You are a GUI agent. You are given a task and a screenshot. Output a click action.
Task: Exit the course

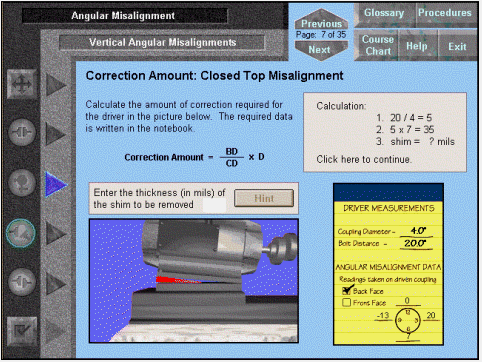[x=457, y=46]
